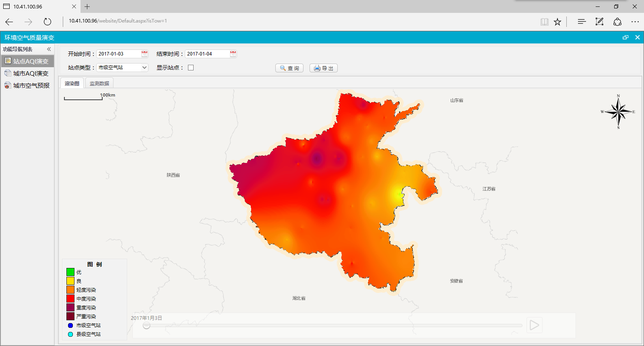644x346 pixels.
Task: Click the browser refresh icon
Action: click(47, 22)
